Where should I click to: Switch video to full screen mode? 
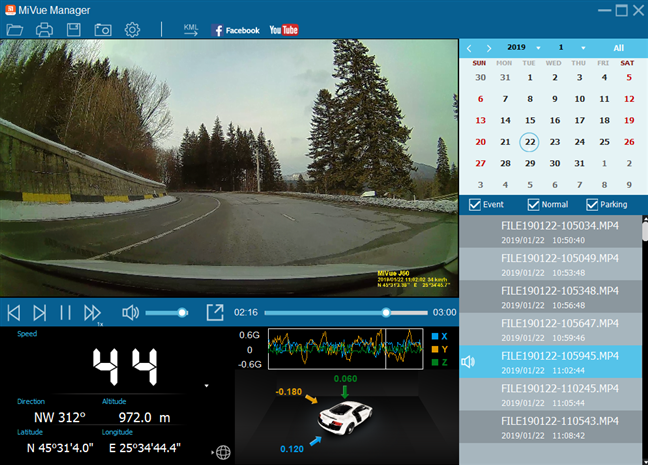click(x=215, y=312)
